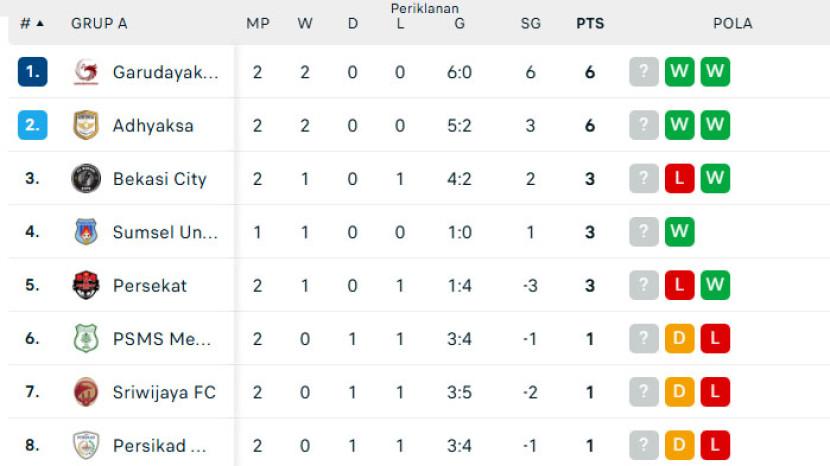830x466 pixels.
Task: Click the Bekasi City club logo
Action: (x=86, y=179)
